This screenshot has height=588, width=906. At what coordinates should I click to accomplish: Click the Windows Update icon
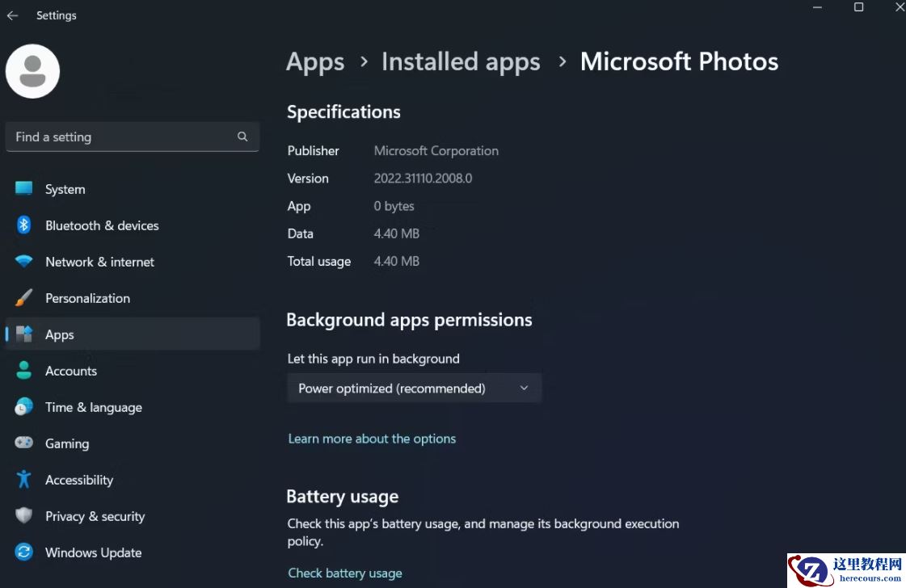[23, 552]
